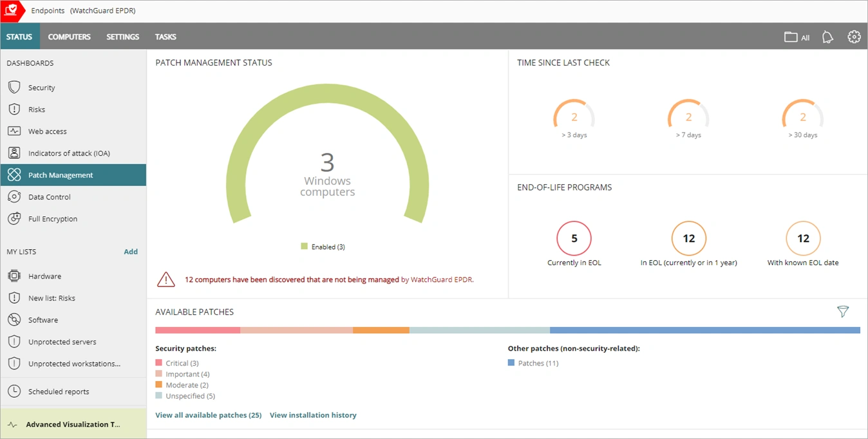Go to the Tasks tab

pyautogui.click(x=165, y=37)
